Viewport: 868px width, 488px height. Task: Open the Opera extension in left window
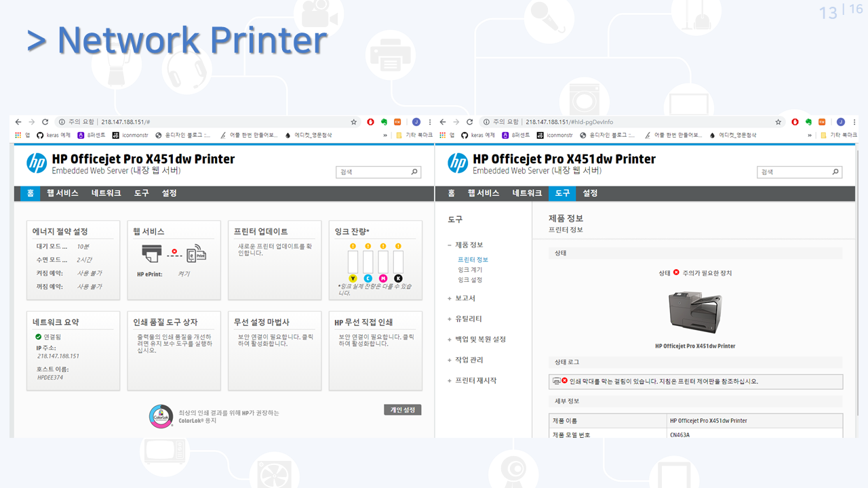point(370,122)
